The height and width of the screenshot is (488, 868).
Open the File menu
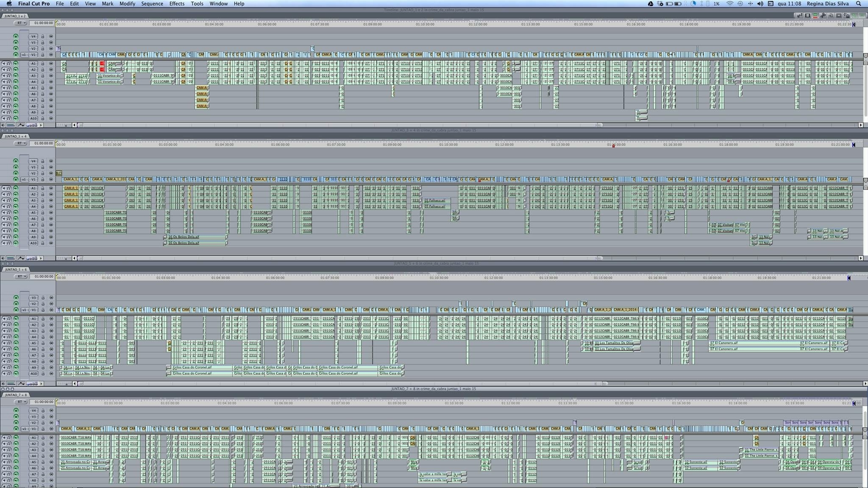(60, 3)
